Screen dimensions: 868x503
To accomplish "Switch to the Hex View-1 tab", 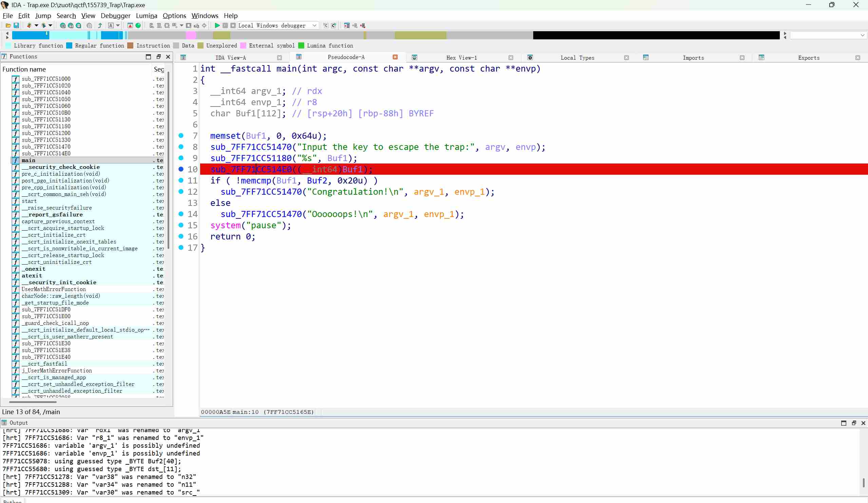I will 461,58.
